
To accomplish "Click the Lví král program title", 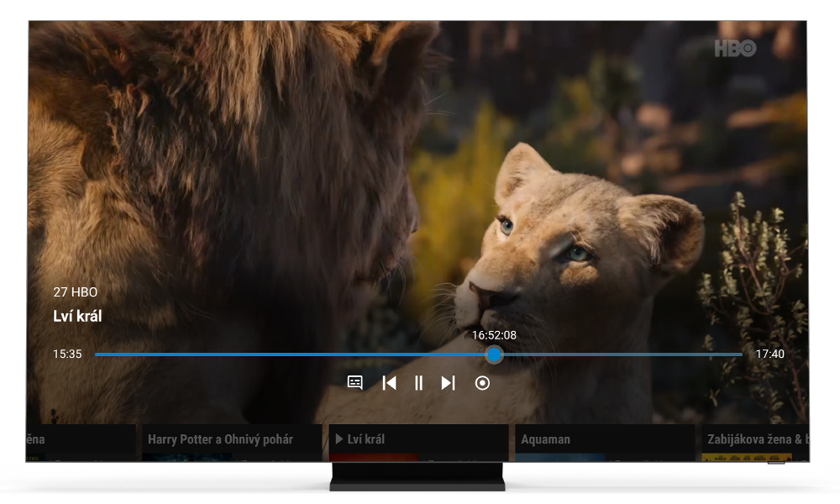I will click(77, 316).
